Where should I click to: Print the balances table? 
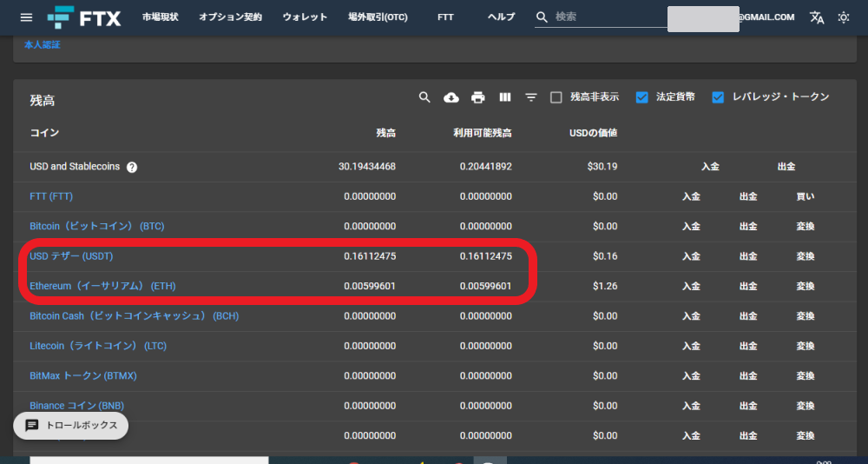[x=477, y=97]
